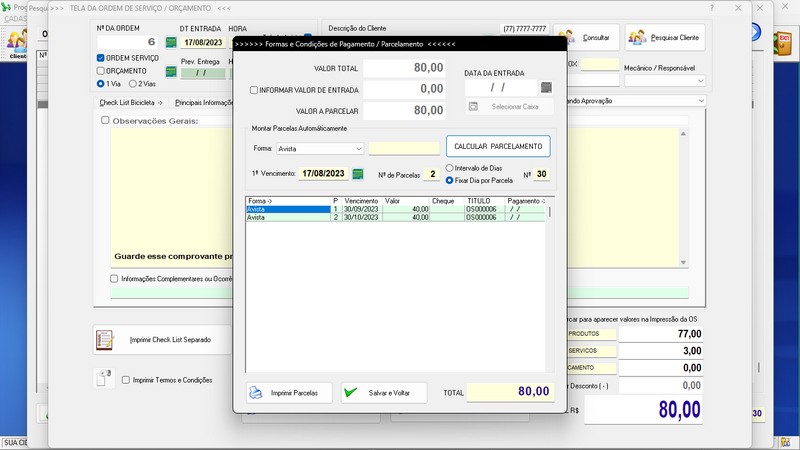Click Pesquisar Cliente people icon
The height and width of the screenshot is (450, 800).
point(638,38)
